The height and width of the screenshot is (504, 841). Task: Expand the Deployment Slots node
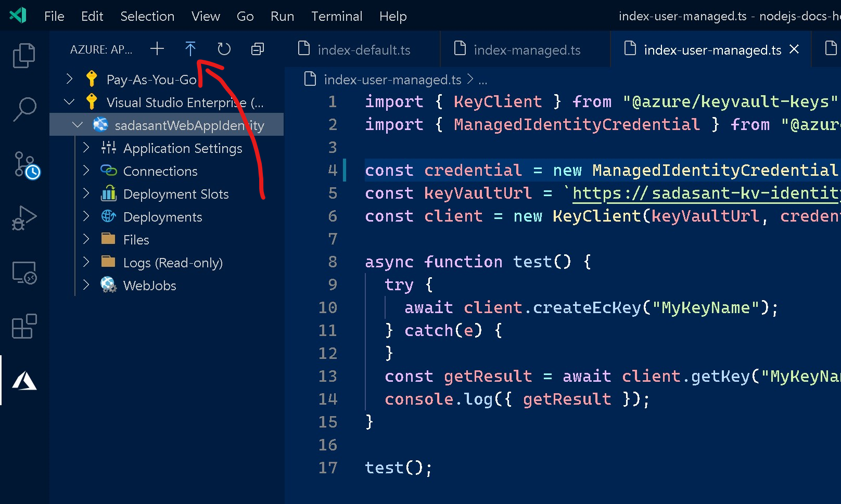coord(86,193)
